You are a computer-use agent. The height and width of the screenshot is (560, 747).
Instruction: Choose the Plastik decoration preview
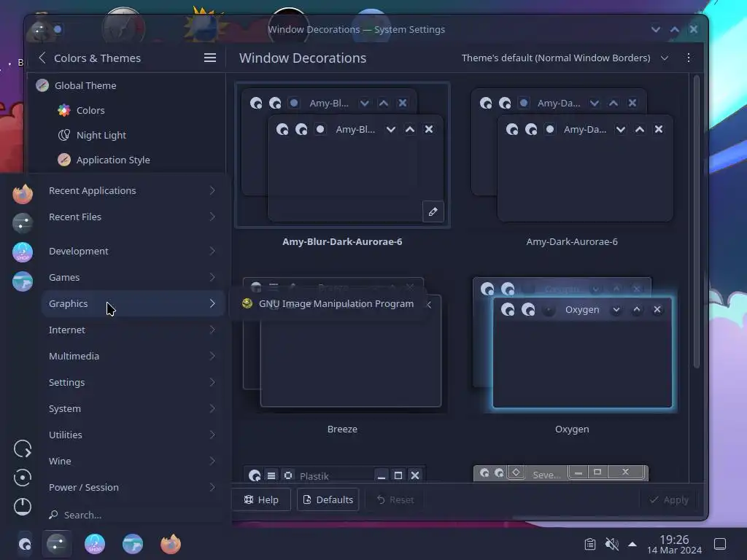pyautogui.click(x=334, y=474)
